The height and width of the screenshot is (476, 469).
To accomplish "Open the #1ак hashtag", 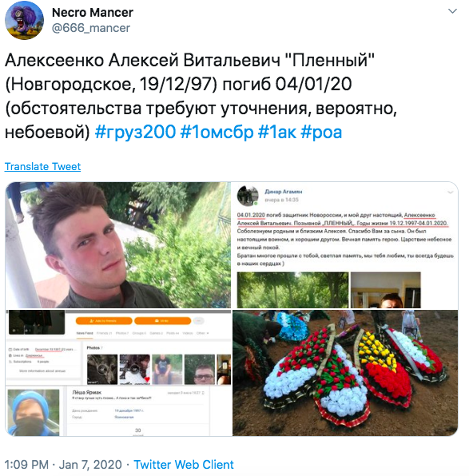I will (277, 132).
